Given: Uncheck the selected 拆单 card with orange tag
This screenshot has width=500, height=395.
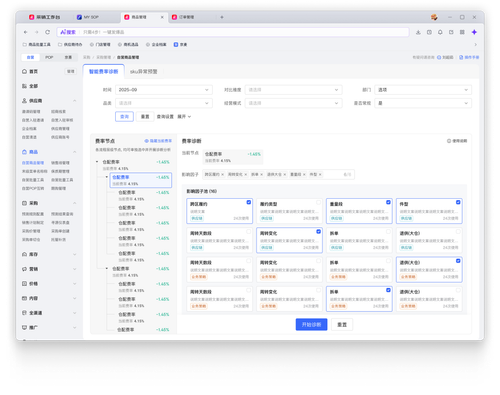Looking at the screenshot, I should [388, 290].
